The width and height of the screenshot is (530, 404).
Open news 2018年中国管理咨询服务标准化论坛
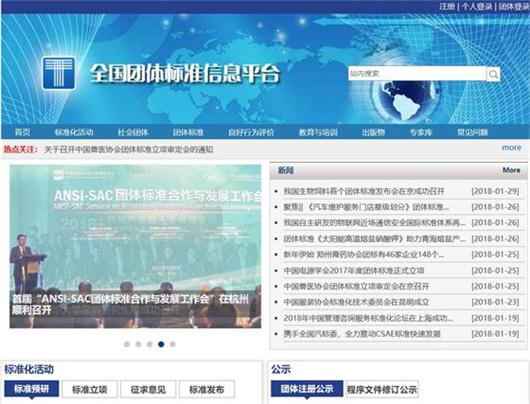coord(368,318)
